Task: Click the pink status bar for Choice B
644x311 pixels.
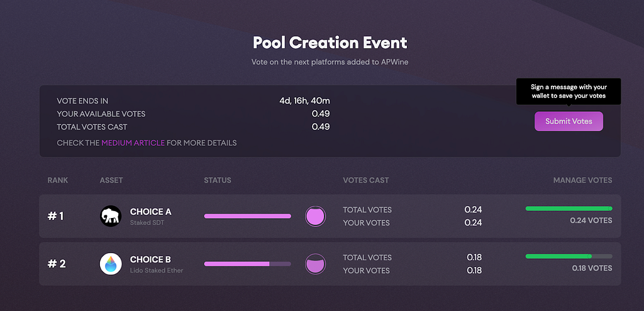Action: 248,264
